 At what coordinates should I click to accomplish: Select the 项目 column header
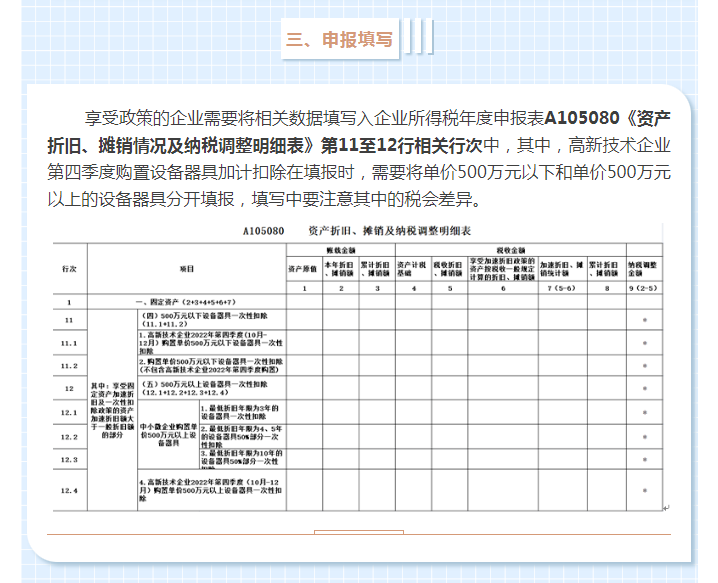pos(187,269)
